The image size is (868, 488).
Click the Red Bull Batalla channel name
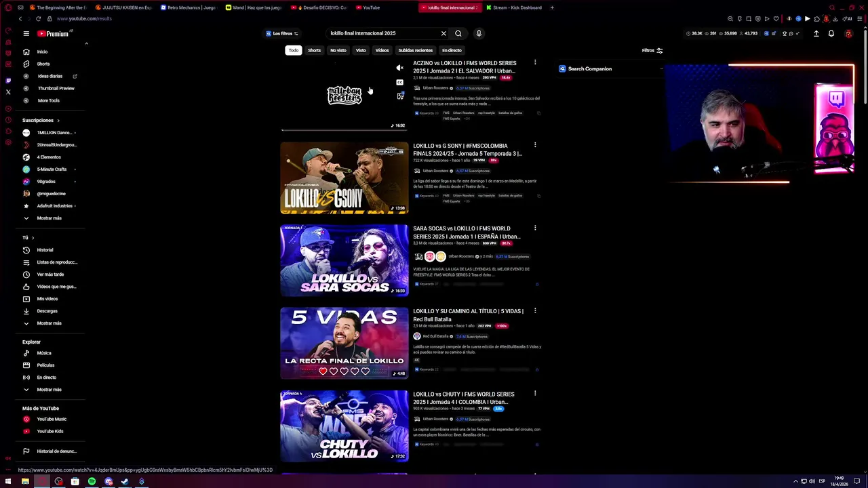[x=435, y=336]
